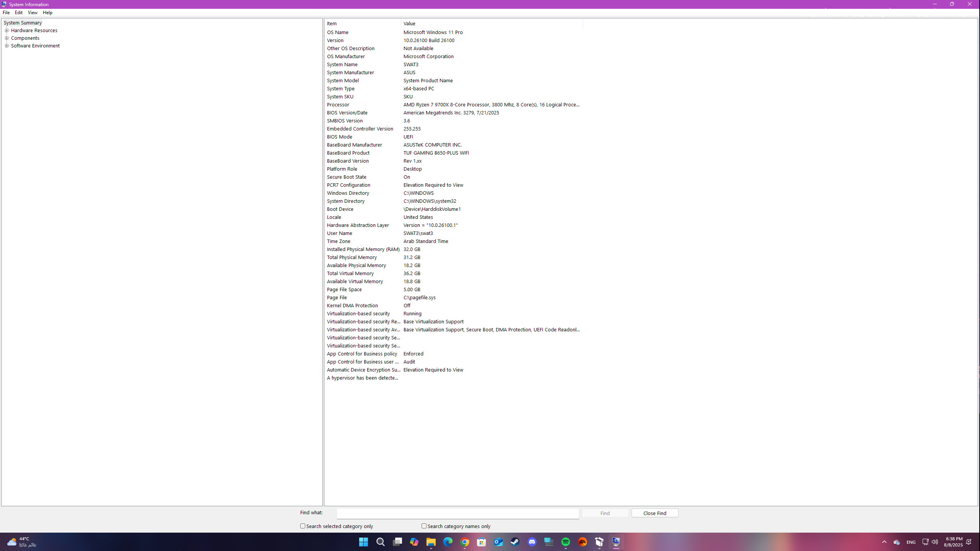Enable Search selected category only
980x551 pixels.
303,526
